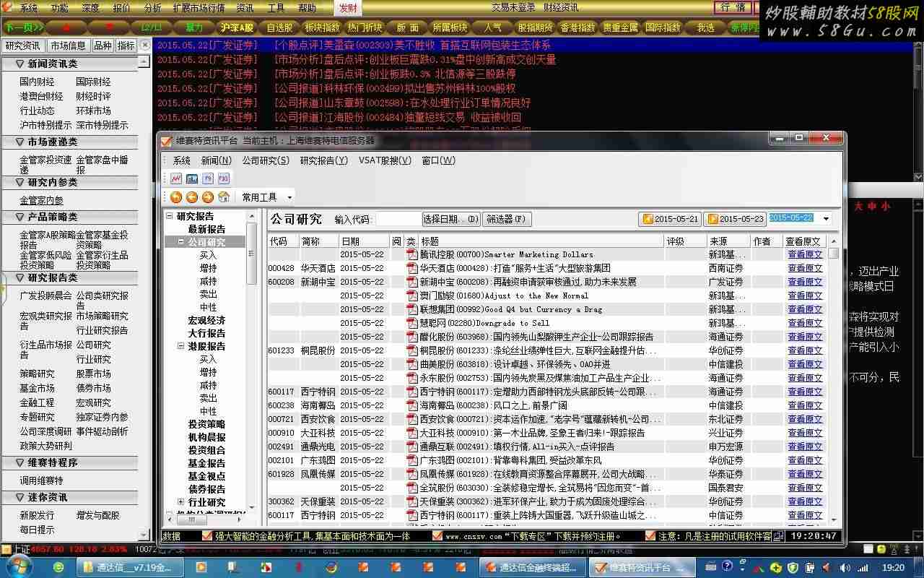Click PDF icon for 腾讯控股 report row
Viewport: 924px width, 578px height.
click(412, 254)
